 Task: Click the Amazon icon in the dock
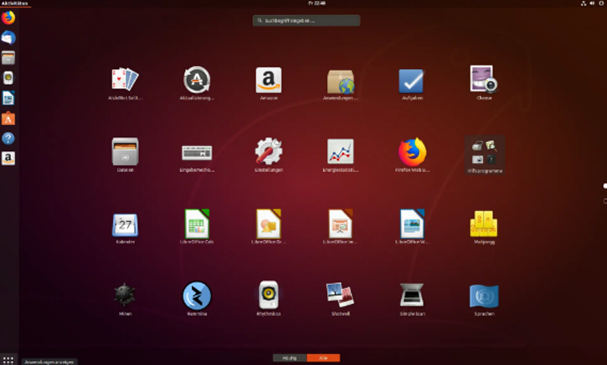click(x=8, y=158)
